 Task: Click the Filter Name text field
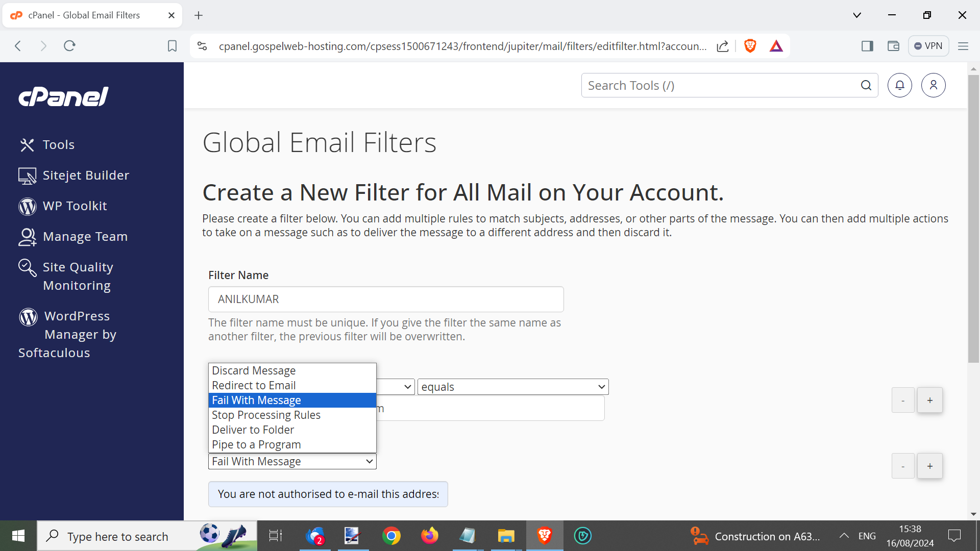point(385,299)
